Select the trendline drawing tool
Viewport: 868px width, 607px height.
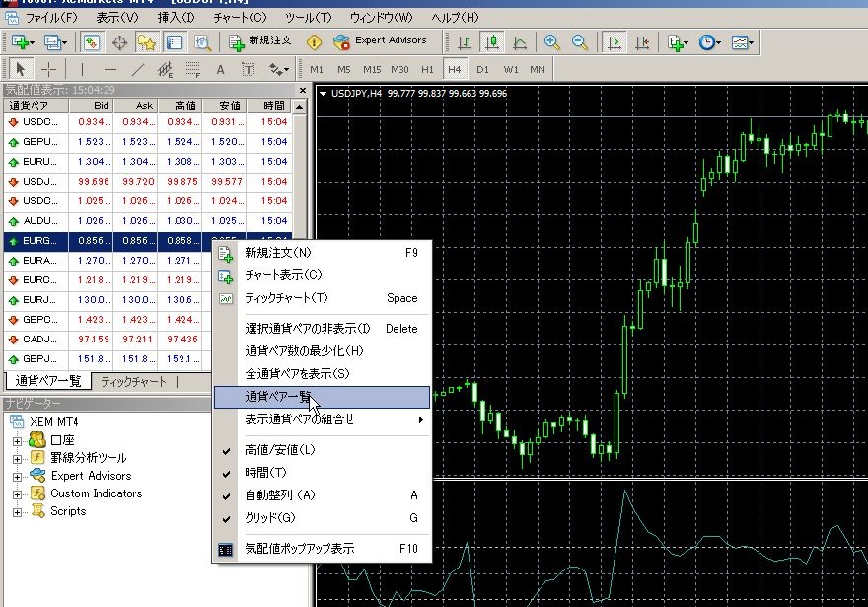click(x=138, y=70)
